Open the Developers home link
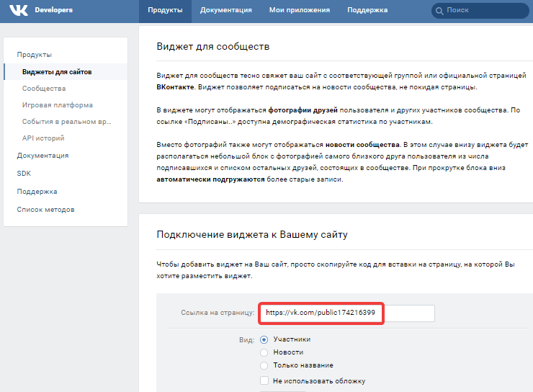This screenshot has height=392, width=533. (x=54, y=10)
